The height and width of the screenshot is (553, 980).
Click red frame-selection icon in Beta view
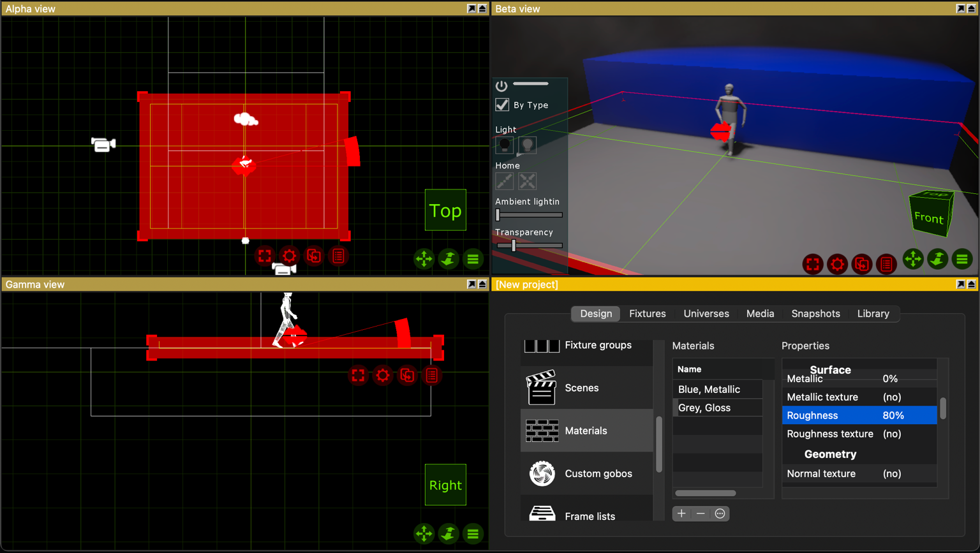(812, 263)
